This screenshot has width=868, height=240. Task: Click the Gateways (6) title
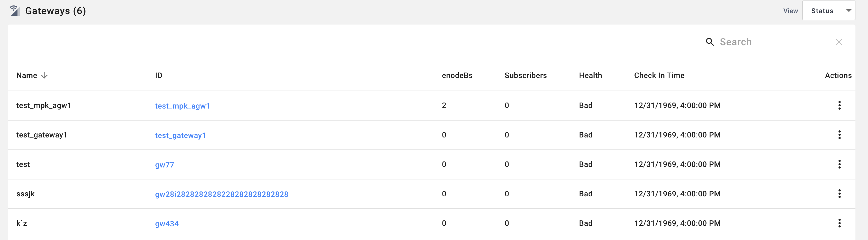click(x=55, y=10)
